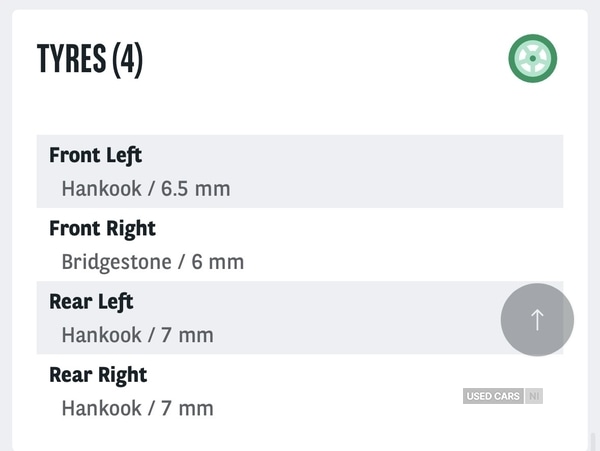Click the NI logo badge
The image size is (600, 451).
tap(534, 397)
